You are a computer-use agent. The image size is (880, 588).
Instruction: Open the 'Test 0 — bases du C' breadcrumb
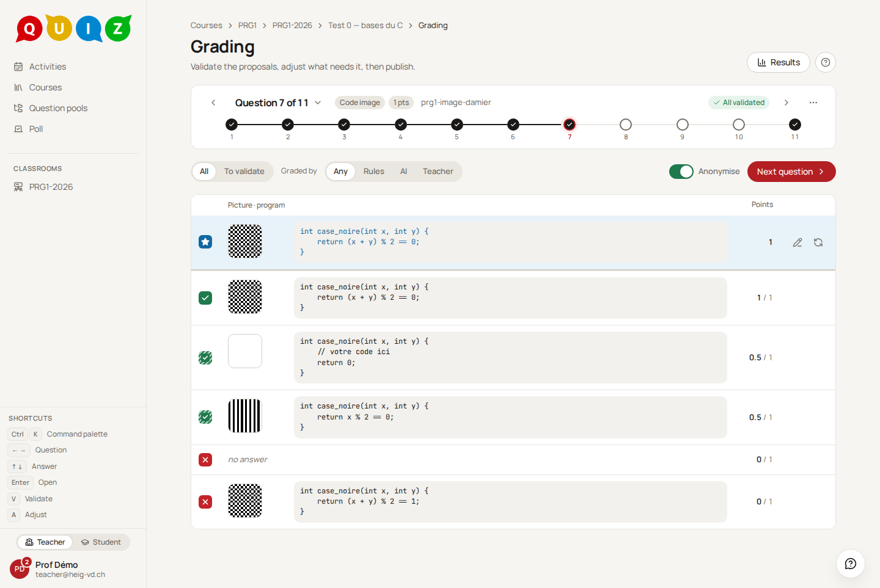click(x=365, y=26)
